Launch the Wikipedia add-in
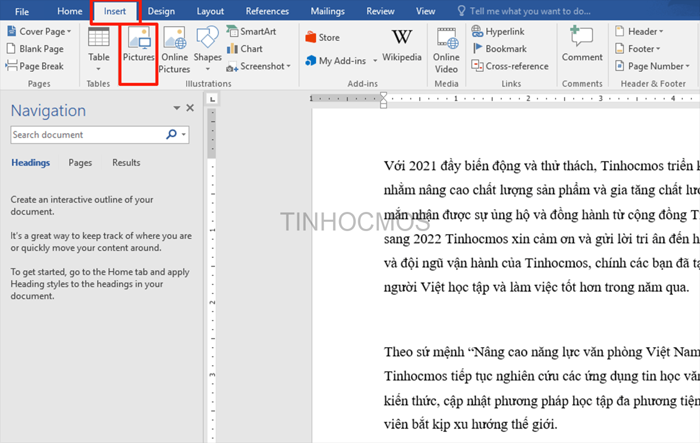The width and height of the screenshot is (700, 443). 402,45
